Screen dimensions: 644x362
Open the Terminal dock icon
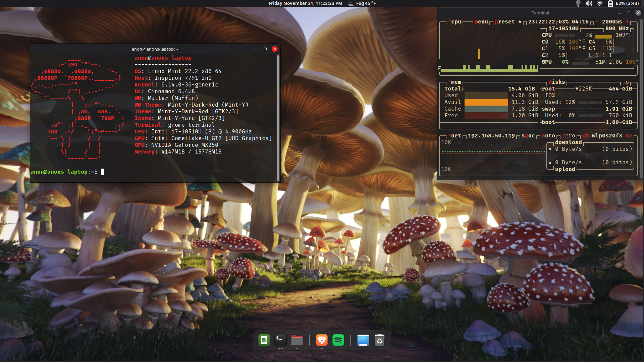[x=280, y=340]
